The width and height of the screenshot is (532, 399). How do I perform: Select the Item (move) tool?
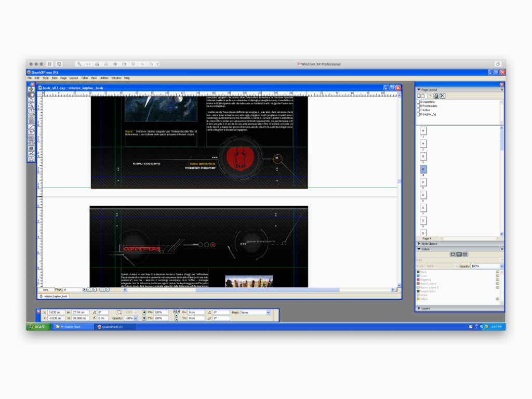(31, 89)
